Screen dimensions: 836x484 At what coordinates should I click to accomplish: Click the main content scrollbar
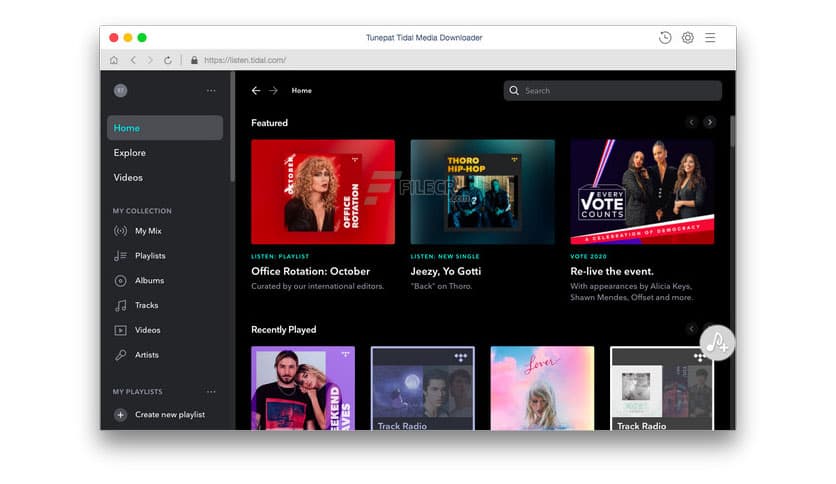733,131
